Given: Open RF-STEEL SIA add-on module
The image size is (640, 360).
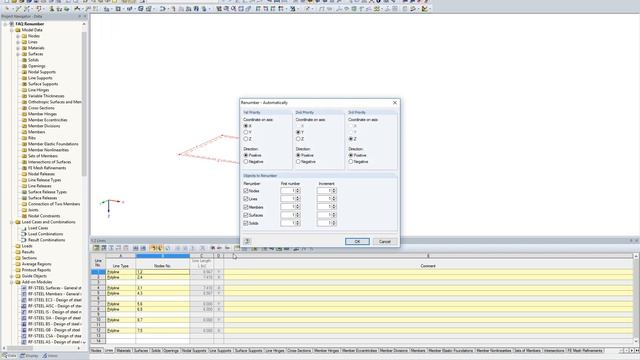Looking at the screenshot, I should point(55,318).
